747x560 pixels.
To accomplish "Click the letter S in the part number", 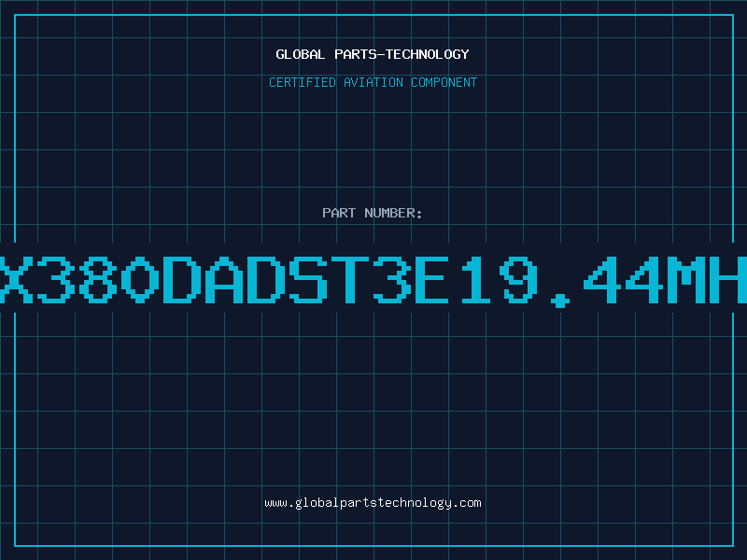I will [x=308, y=279].
